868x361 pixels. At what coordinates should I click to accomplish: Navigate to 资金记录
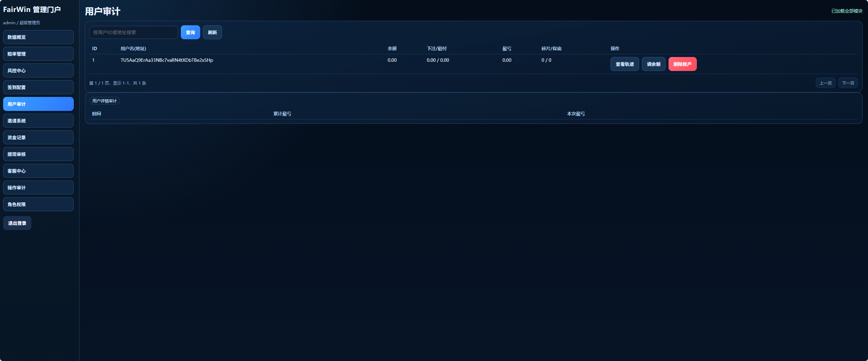tap(38, 138)
